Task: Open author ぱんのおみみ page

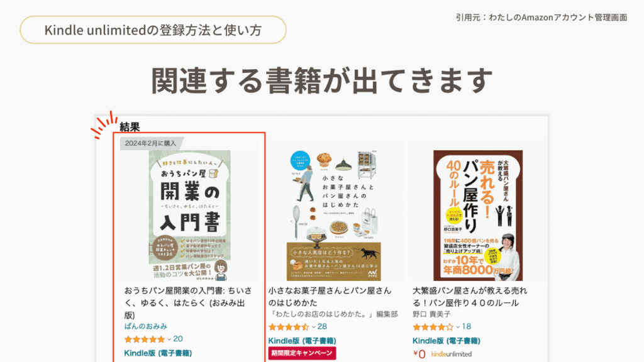Action: click(146, 326)
